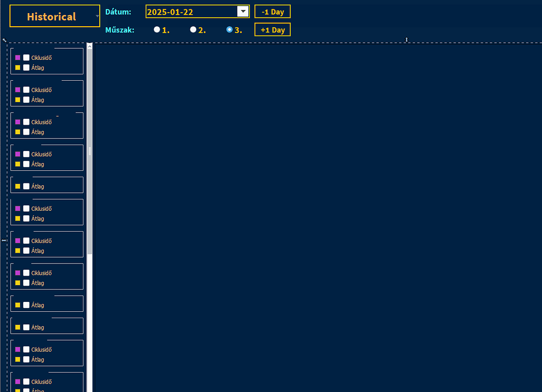The image size is (542, 392).
Task: Open the scrollbar up arrow in legend panel
Action: [89, 46]
